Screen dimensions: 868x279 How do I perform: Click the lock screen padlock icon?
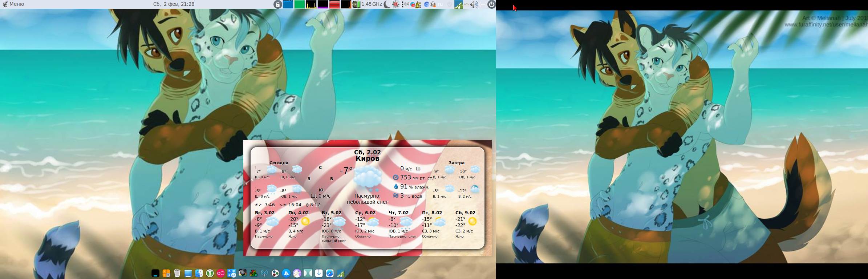tap(277, 4)
